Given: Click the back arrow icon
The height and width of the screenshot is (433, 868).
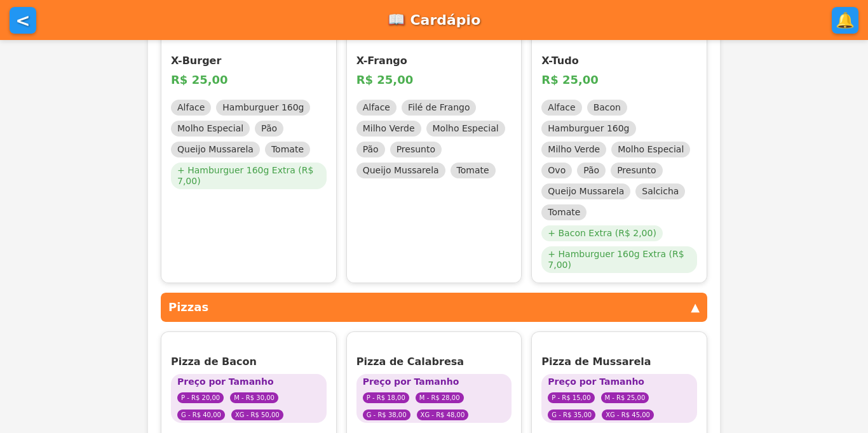Looking at the screenshot, I should [x=23, y=20].
